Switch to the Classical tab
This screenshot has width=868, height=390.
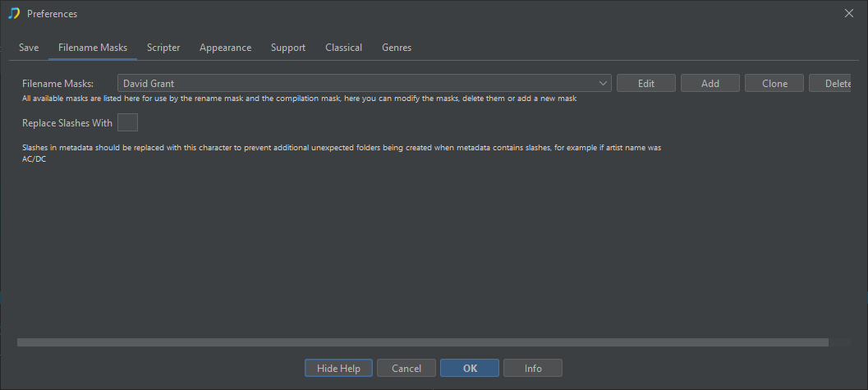tap(343, 48)
